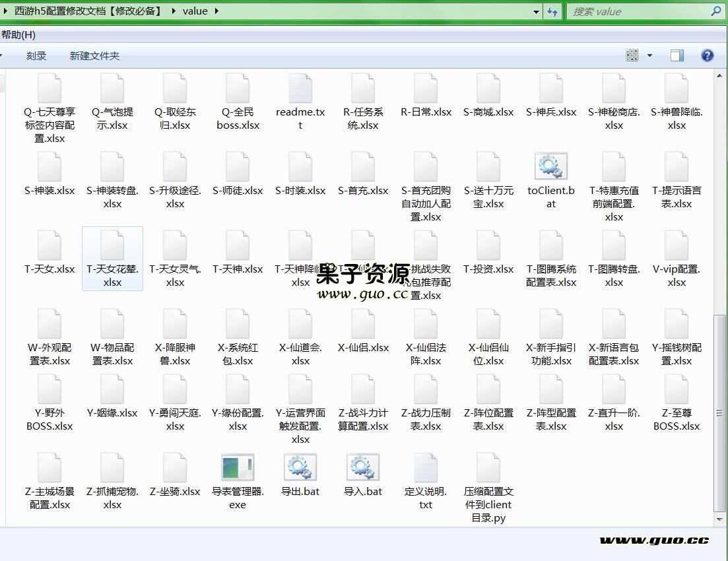Image resolution: width=728 pixels, height=561 pixels.
Task: Click the 刻录 toolbar button
Action: tap(36, 56)
